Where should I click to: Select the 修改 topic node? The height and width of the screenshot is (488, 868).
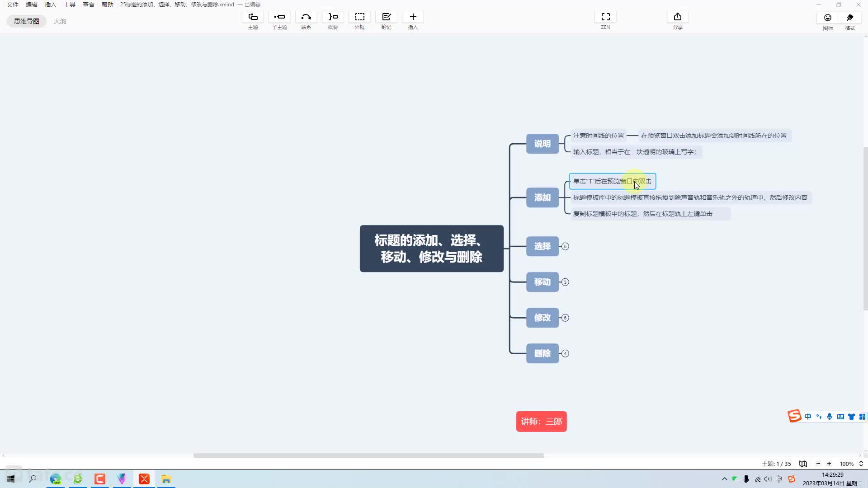542,318
